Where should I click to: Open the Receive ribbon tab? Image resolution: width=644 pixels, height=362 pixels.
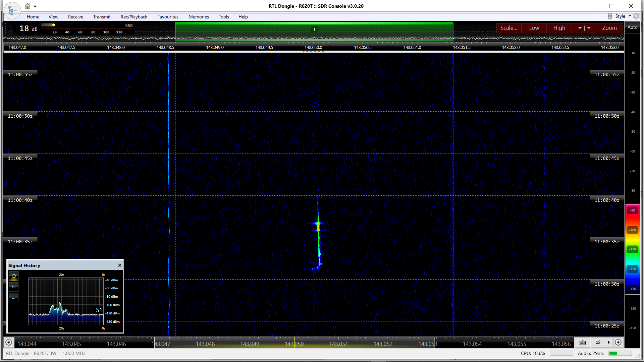click(75, 17)
